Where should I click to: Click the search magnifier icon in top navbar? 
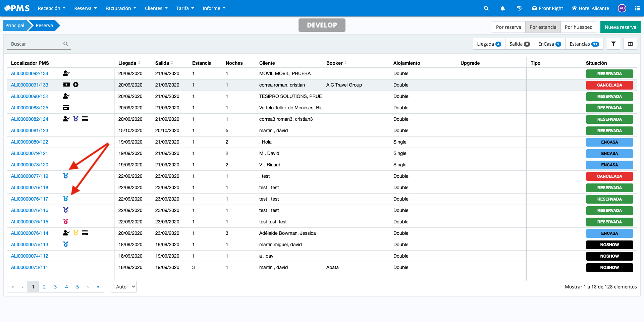coord(486,8)
